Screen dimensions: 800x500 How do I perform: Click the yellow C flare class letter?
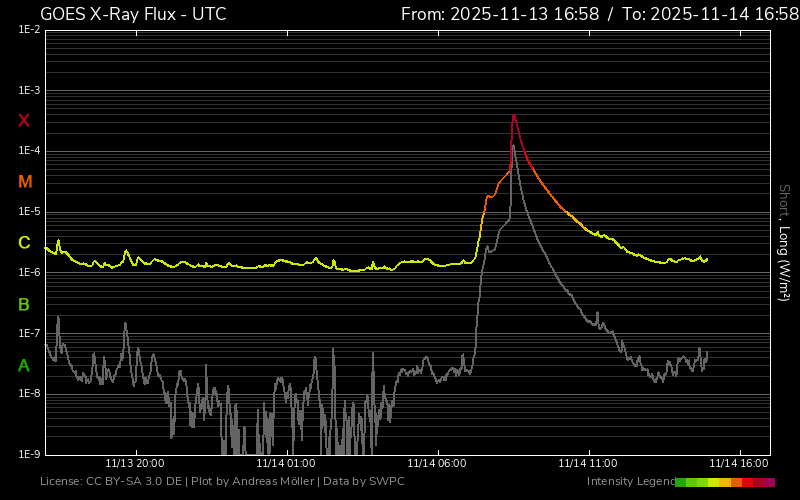tap(24, 243)
